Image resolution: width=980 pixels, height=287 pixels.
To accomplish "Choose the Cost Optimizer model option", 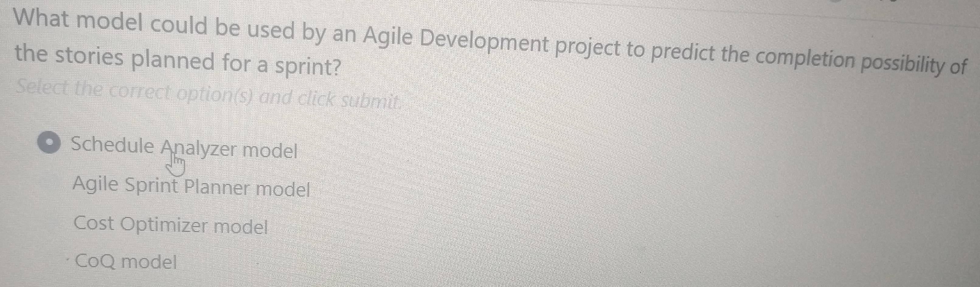I will 171,225.
